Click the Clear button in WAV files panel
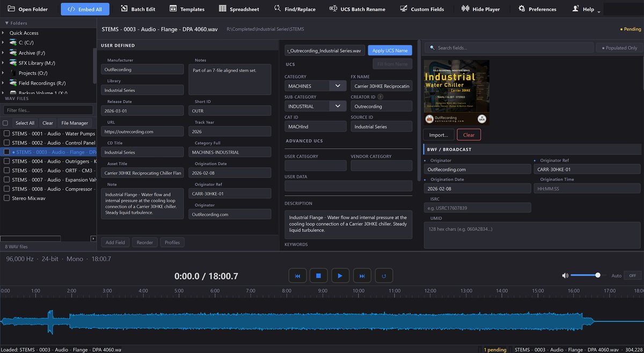Image resolution: width=644 pixels, height=353 pixels. click(48, 123)
